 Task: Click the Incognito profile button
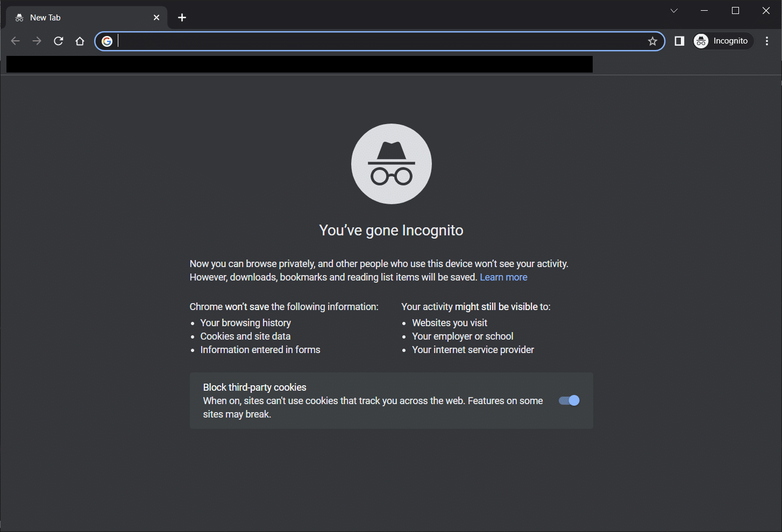(723, 41)
